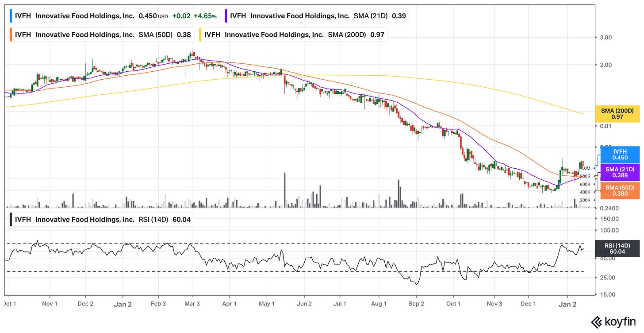
Task: Select the SMA (21D) legend entry
Action: click(x=318, y=16)
